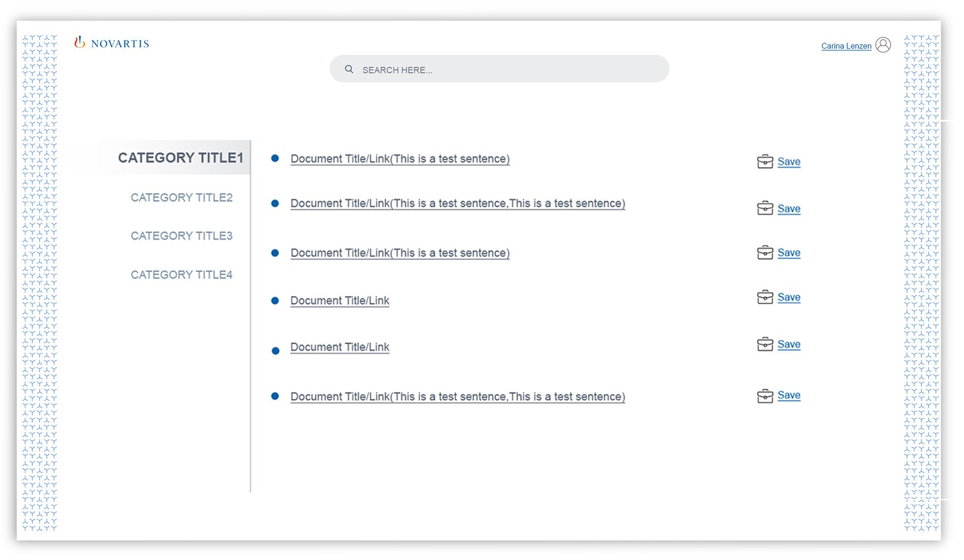This screenshot has height=560, width=964.
Task: Open the Carina Lenzen profile link
Action: pyautogui.click(x=846, y=46)
